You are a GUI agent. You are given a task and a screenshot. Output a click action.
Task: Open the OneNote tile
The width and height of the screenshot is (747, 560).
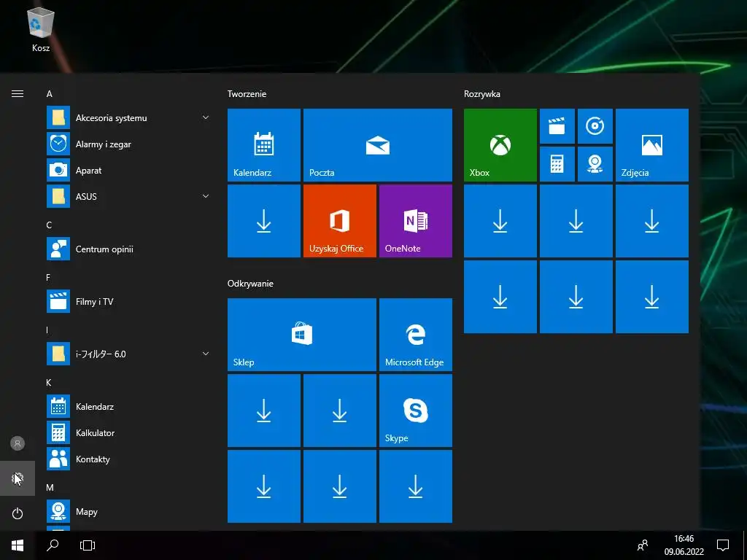click(415, 221)
